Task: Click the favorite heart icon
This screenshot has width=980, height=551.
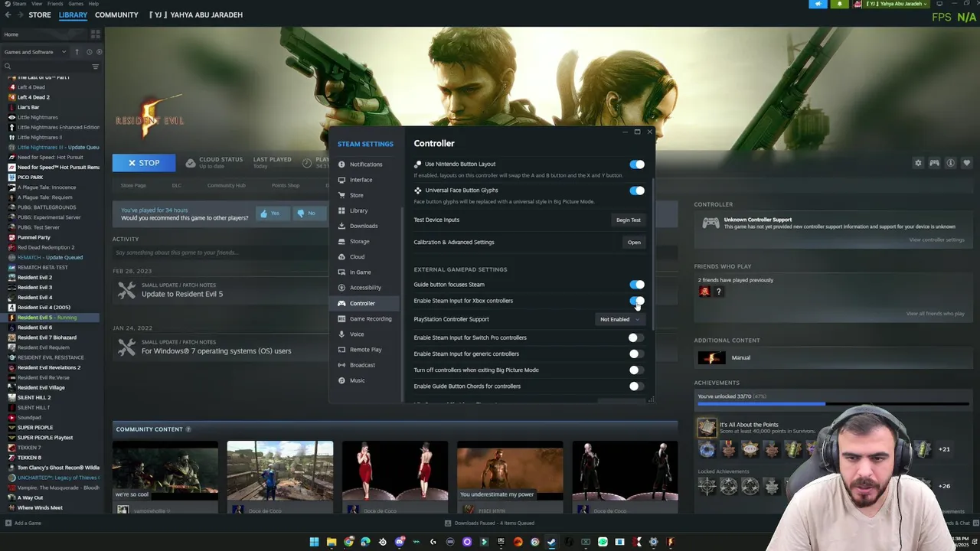Action: click(x=966, y=163)
